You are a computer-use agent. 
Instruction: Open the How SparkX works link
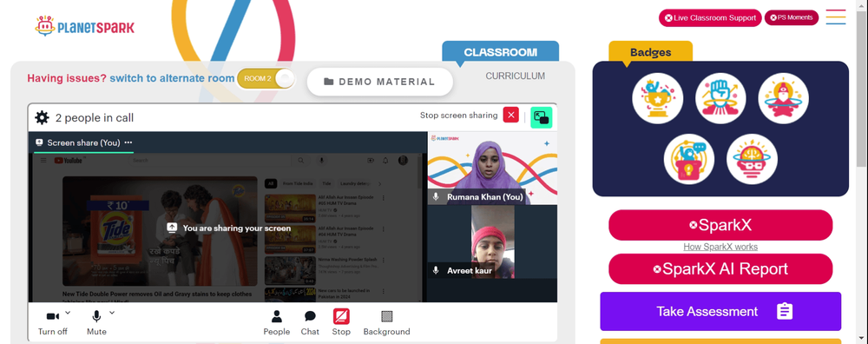[x=720, y=247]
